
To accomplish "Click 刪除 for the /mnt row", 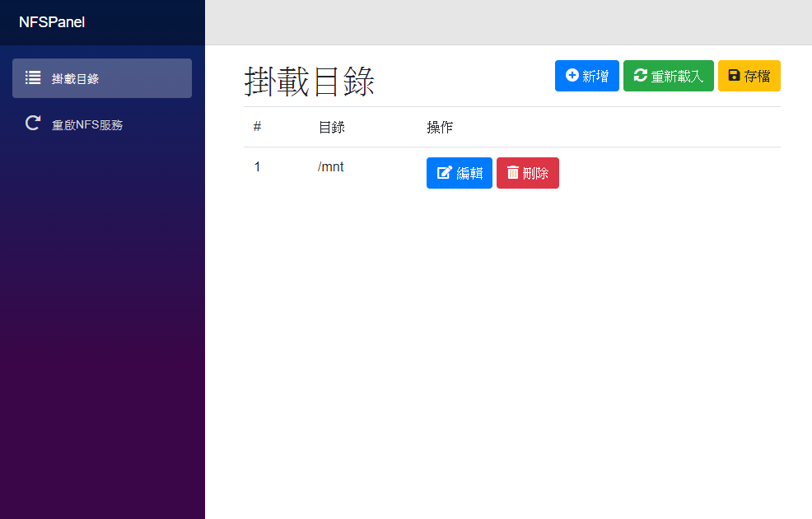I will [x=528, y=173].
